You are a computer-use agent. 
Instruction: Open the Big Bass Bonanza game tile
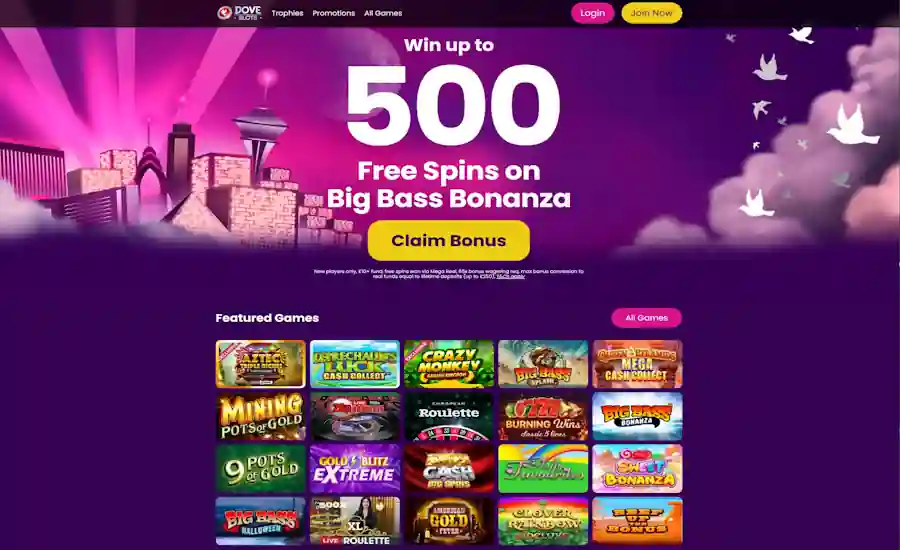coord(637,416)
